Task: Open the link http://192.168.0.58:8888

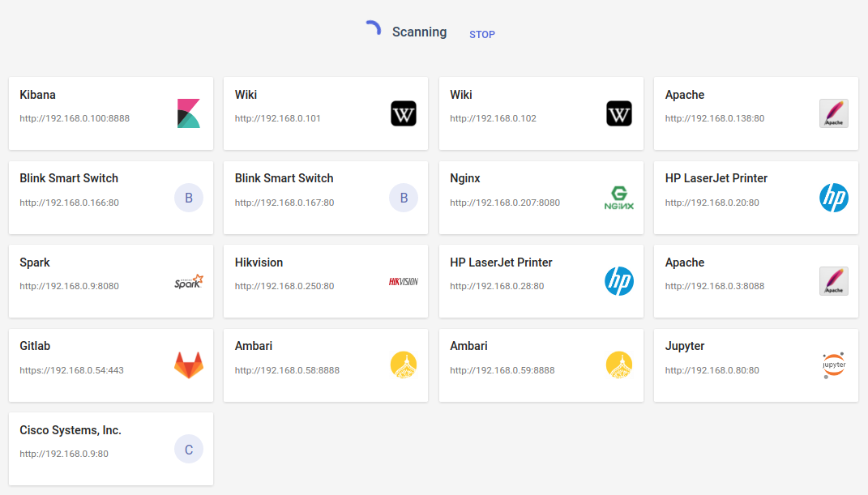Action: coord(287,370)
